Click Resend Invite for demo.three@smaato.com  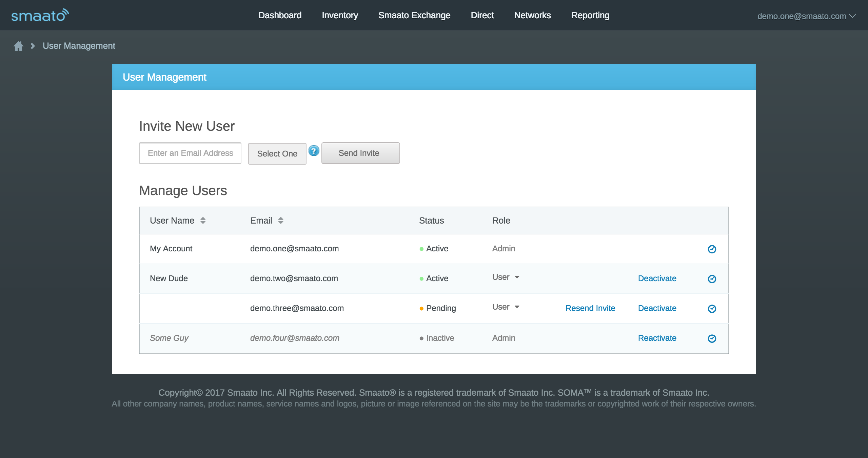pyautogui.click(x=590, y=308)
